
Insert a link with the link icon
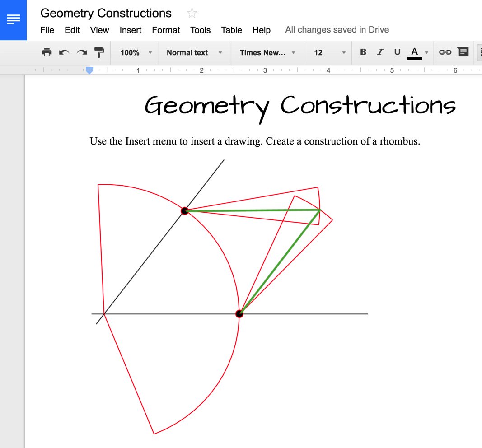(x=445, y=52)
